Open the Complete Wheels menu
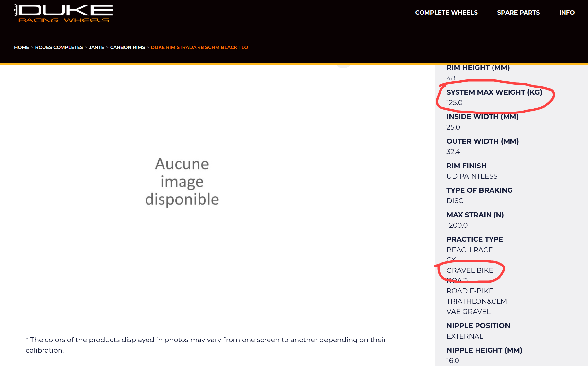The width and height of the screenshot is (588, 366). click(x=446, y=13)
